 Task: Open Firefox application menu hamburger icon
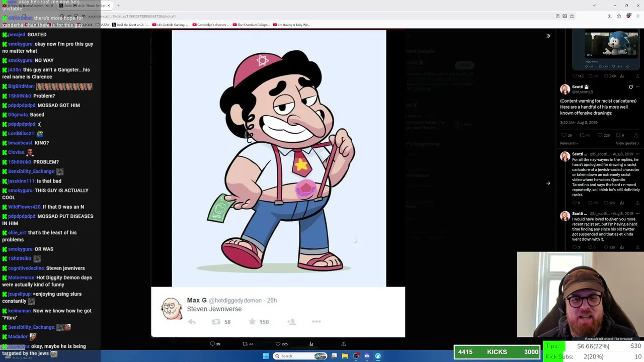637,16
